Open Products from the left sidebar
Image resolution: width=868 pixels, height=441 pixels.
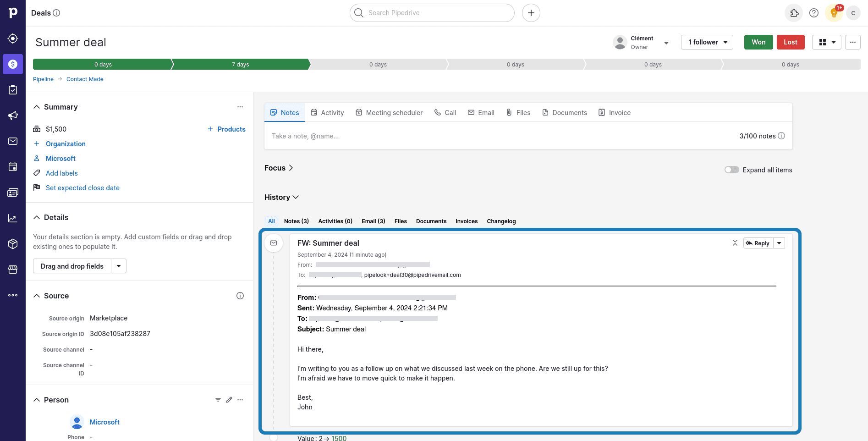[13, 243]
